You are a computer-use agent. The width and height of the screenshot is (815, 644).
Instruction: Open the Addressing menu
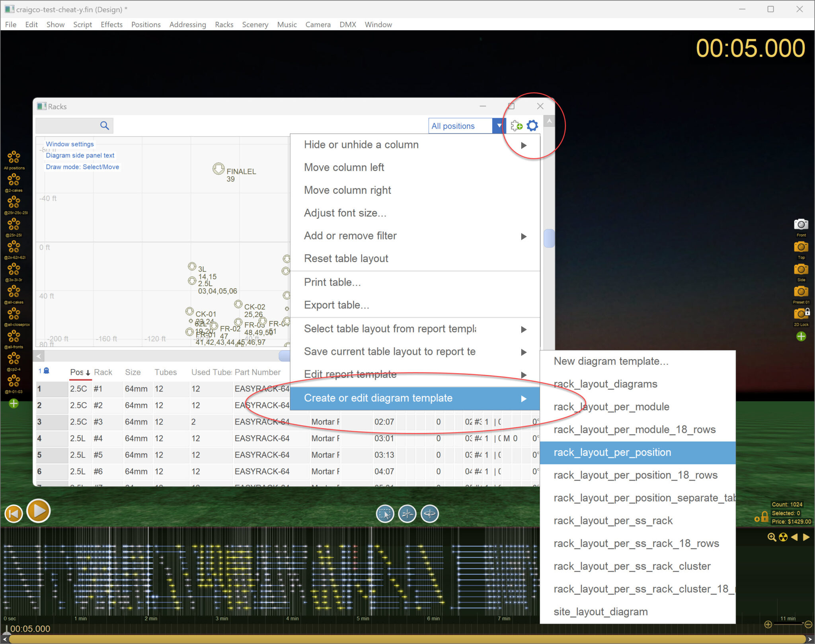tap(187, 25)
